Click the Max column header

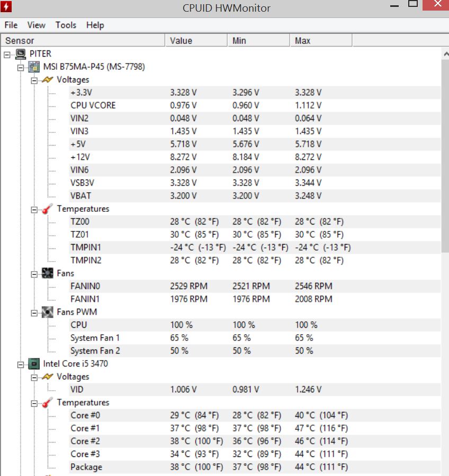coord(321,41)
